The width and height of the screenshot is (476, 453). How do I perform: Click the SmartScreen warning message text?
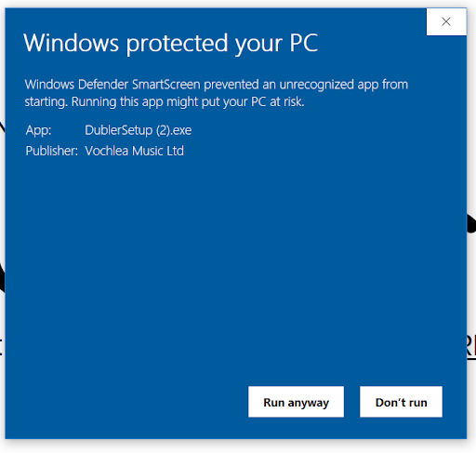217,93
